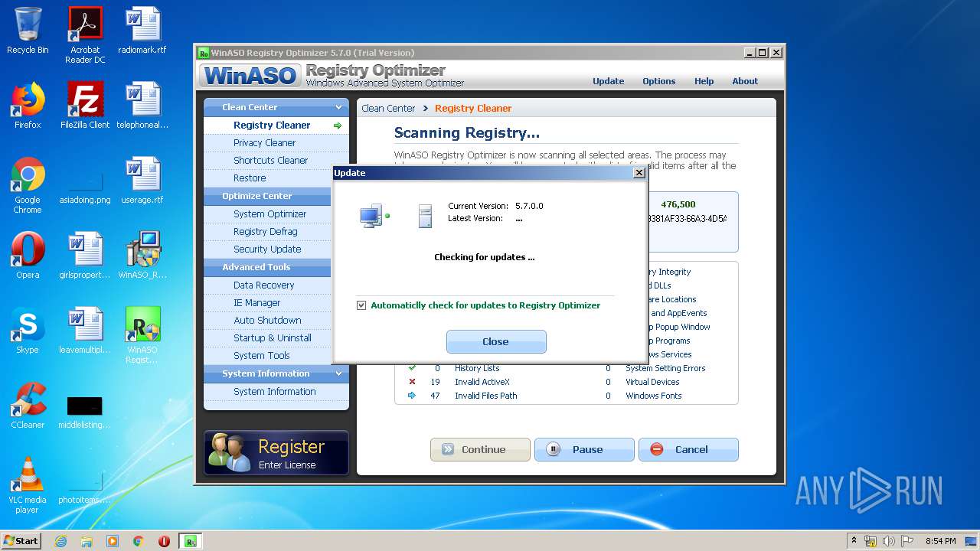Click the volume icon in the system tray

click(889, 541)
